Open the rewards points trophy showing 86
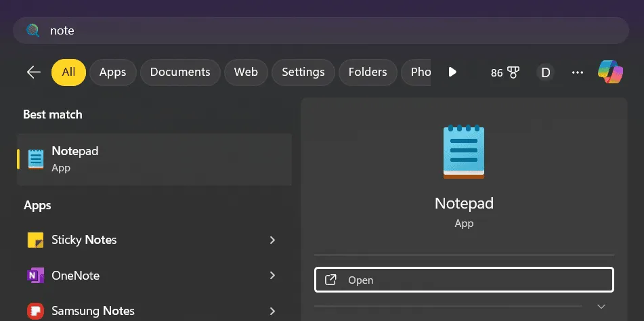The height and width of the screenshot is (321, 644). click(x=505, y=72)
